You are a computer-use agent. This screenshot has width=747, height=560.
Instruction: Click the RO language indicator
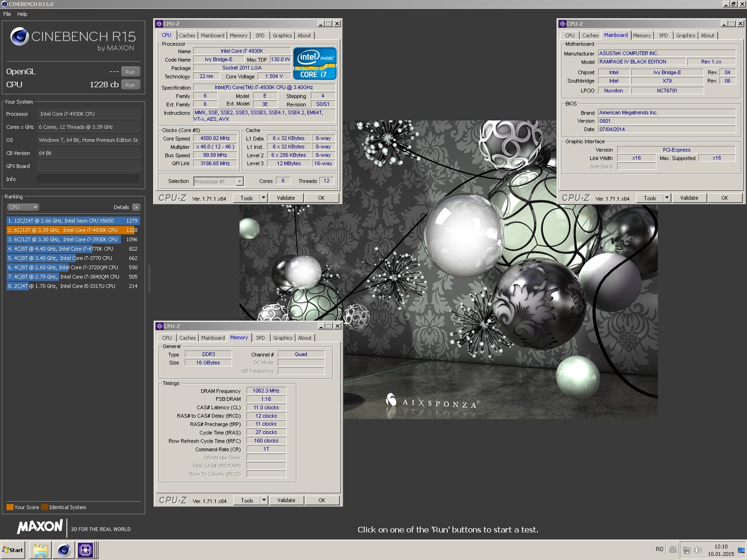click(659, 549)
